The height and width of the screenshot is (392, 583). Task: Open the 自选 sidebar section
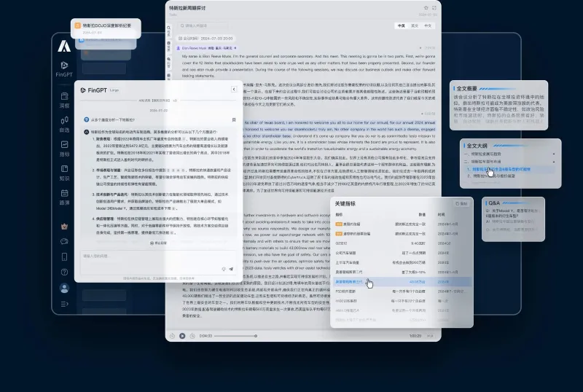coord(64,124)
